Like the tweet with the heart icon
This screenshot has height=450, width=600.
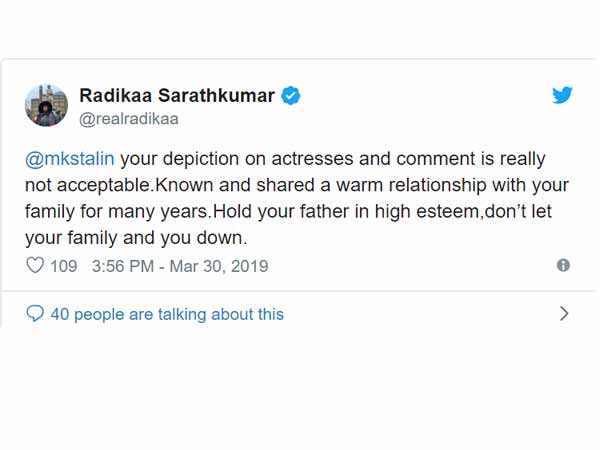[35, 266]
